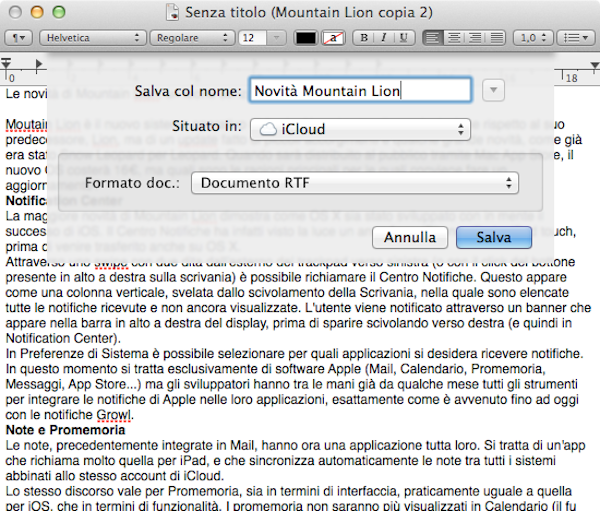
Task: Click the Annulla button
Action: (410, 237)
